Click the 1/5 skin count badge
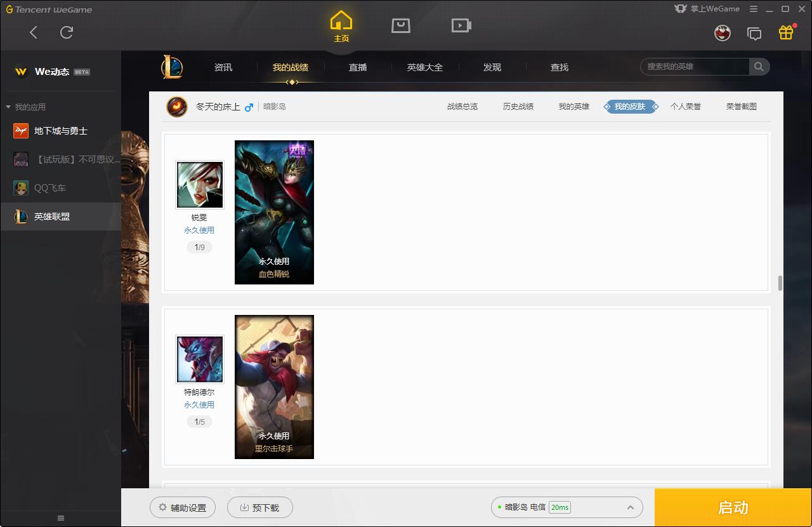The width and height of the screenshot is (812, 527). [x=200, y=422]
